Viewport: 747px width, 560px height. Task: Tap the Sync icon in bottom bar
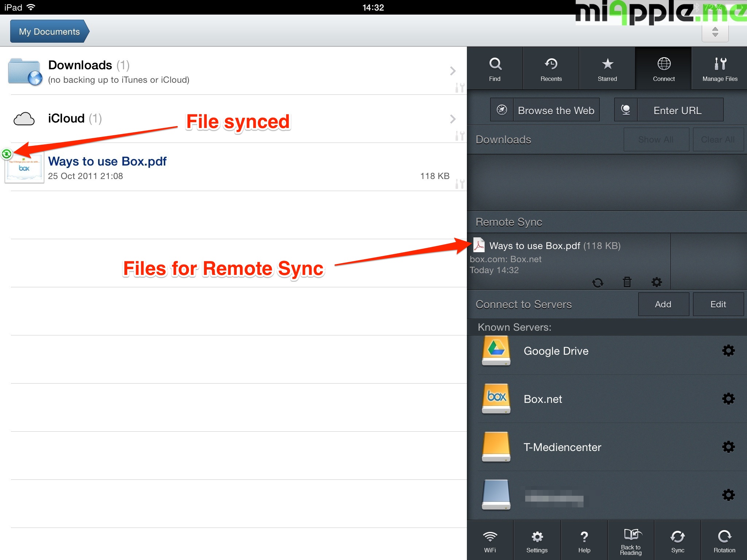point(677,541)
